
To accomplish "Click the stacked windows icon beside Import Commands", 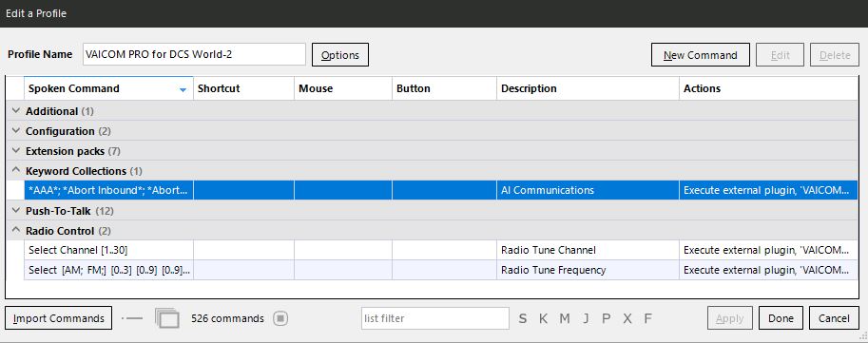I will pyautogui.click(x=167, y=318).
